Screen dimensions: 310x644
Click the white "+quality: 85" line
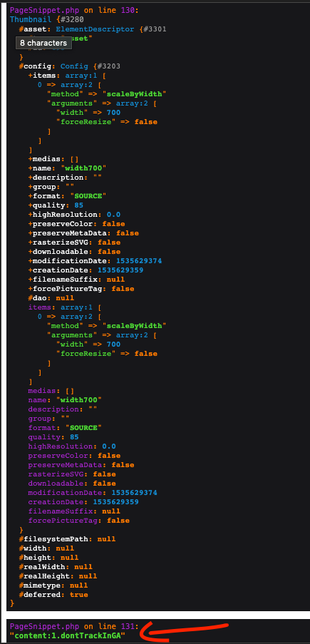[56, 205]
